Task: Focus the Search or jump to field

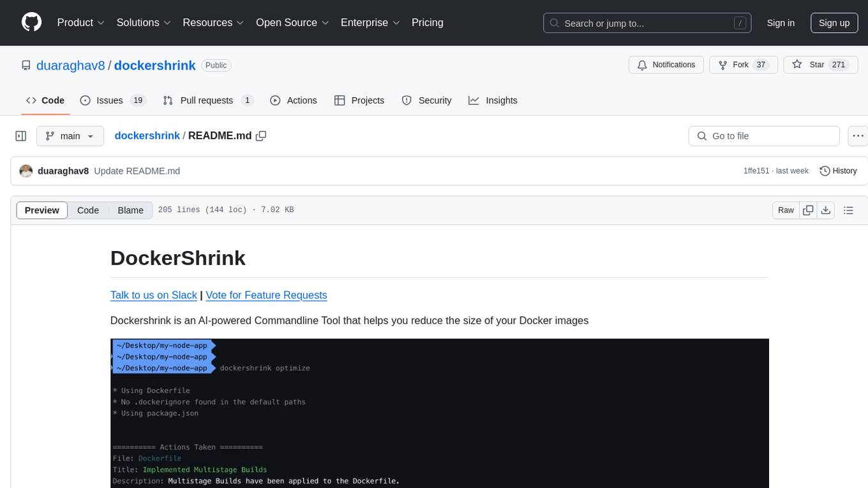Action: pyautogui.click(x=647, y=23)
